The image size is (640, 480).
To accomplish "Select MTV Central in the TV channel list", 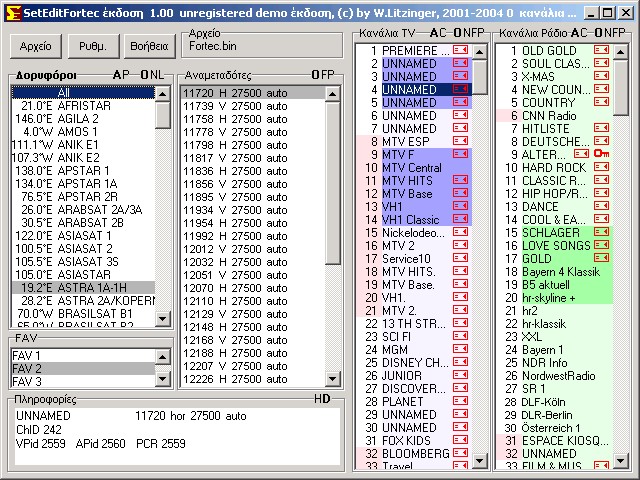I will tap(411, 167).
